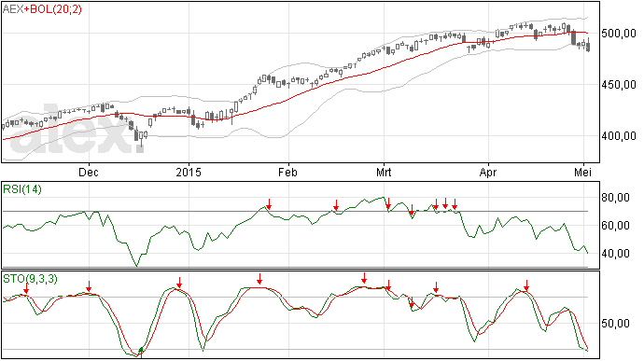Click the STO red arrow above Dec gridline
644x361 pixels.
[x=89, y=286]
